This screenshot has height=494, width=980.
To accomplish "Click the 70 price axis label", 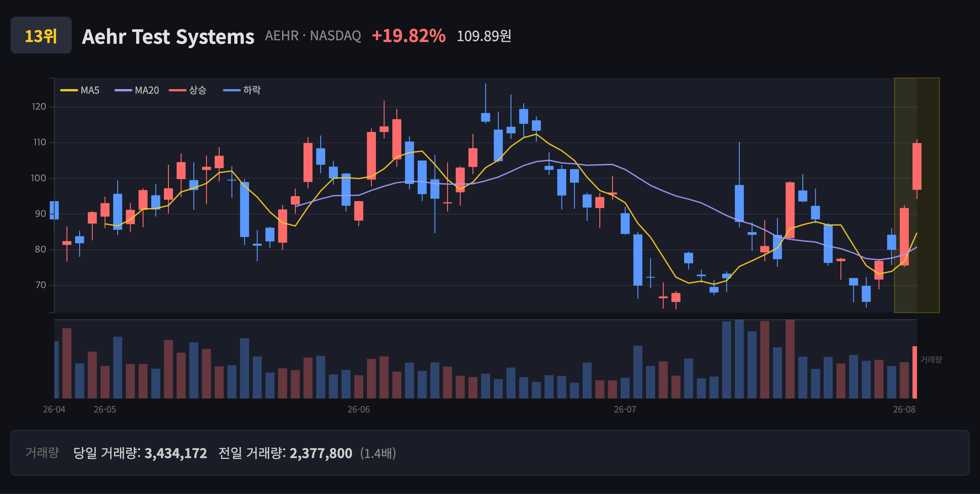I will (41, 285).
